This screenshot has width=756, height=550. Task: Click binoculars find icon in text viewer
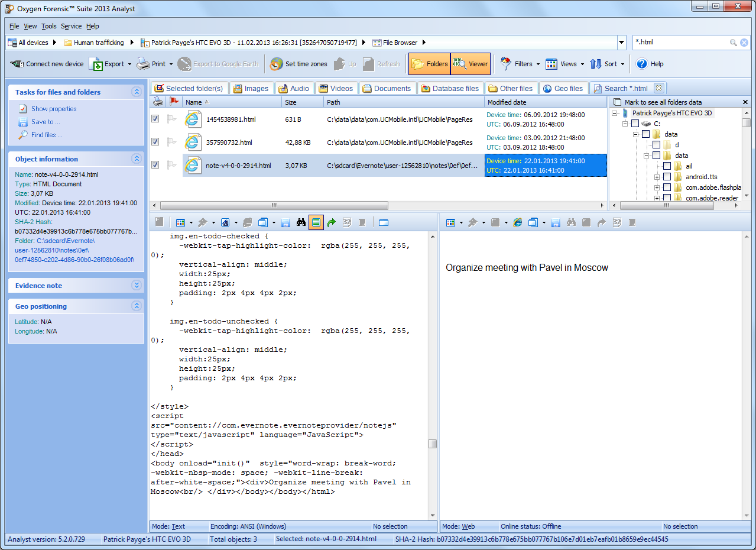301,222
